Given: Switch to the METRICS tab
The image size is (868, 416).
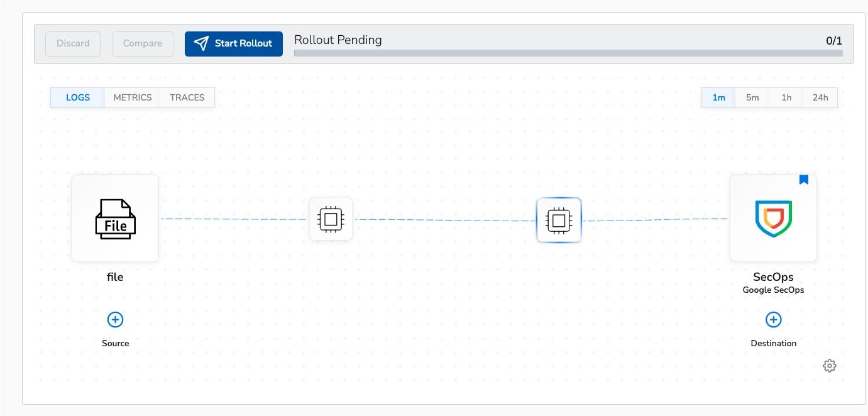Looking at the screenshot, I should tap(132, 97).
